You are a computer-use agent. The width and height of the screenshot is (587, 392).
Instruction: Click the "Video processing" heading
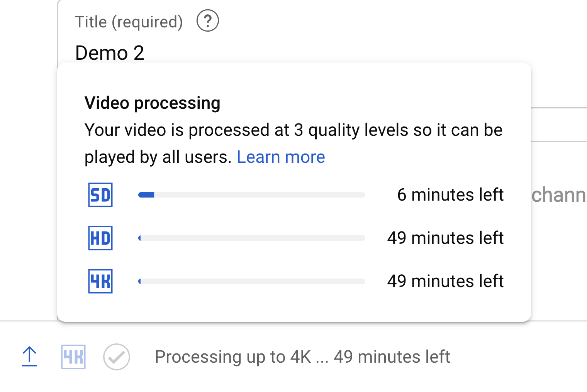click(x=153, y=103)
